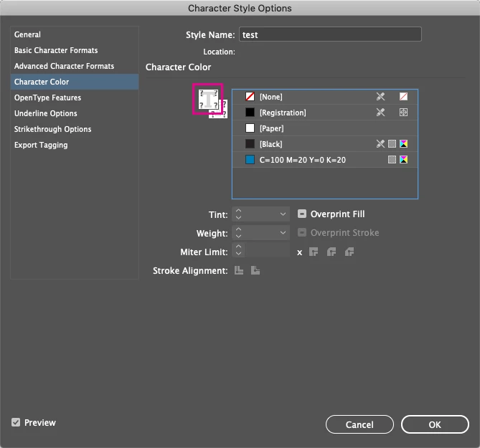Click the CMYK mode icon on [Black] row
The image size is (480, 448).
point(403,144)
